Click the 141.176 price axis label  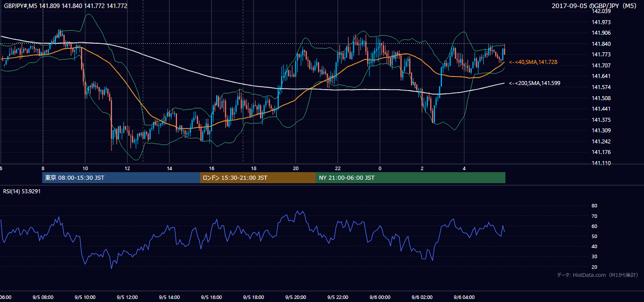coord(601,152)
